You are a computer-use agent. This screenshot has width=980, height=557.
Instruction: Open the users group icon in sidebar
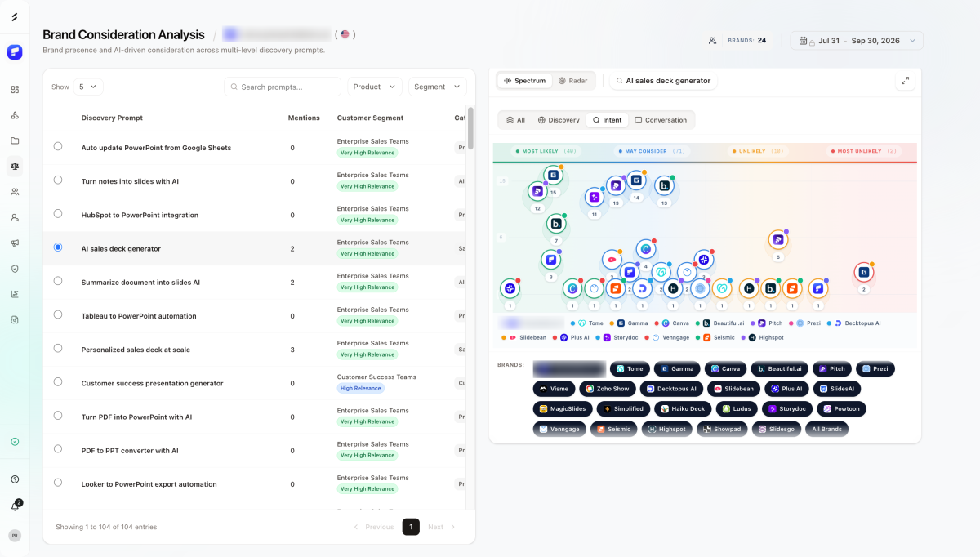15,192
